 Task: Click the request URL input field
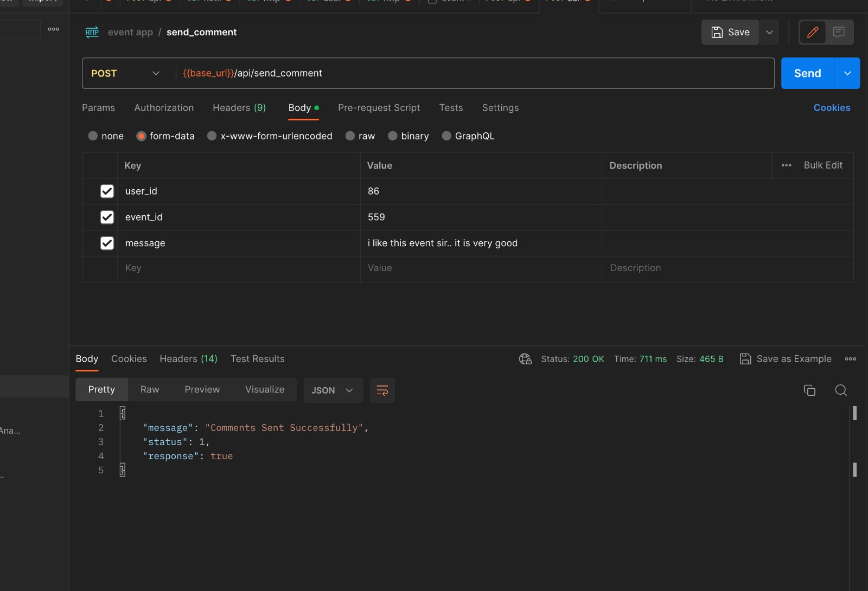[472, 73]
